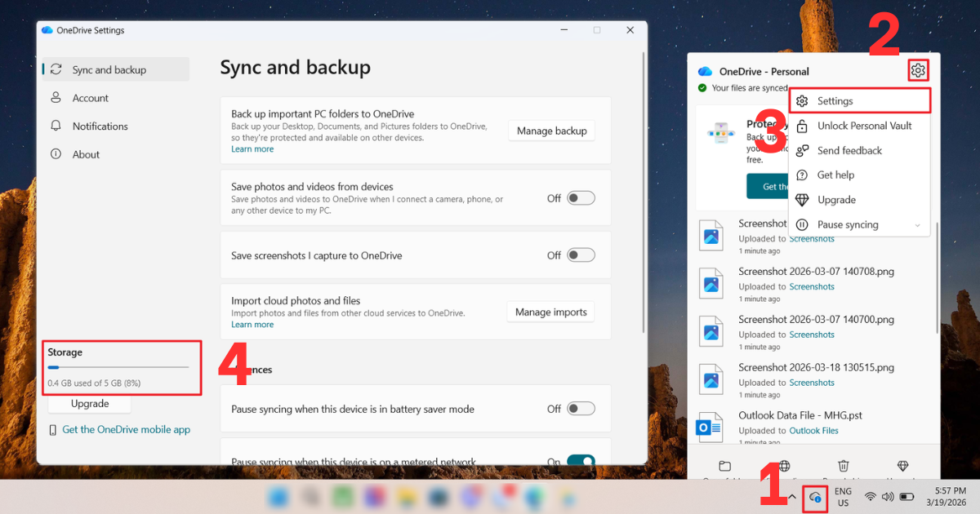Image resolution: width=980 pixels, height=514 pixels.
Task: Click file name Screenshot 2026-03-18 130515.png
Action: pos(816,368)
